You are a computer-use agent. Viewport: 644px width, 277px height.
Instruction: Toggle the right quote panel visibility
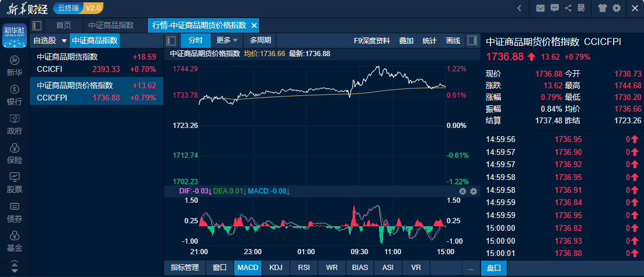point(472,40)
